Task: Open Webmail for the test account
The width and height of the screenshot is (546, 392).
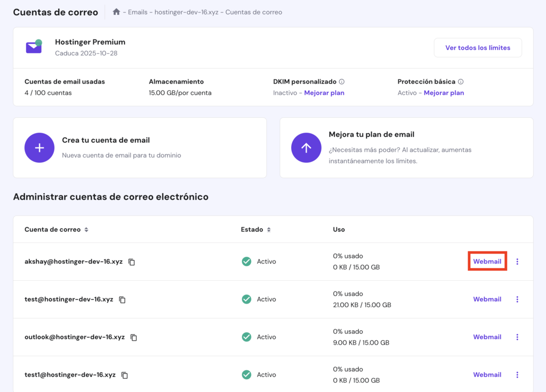Action: coord(487,299)
